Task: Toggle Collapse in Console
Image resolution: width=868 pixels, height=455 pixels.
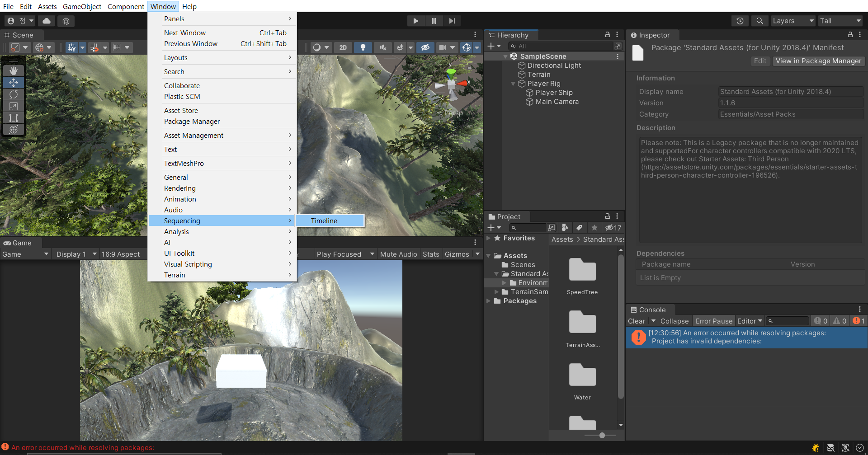Action: (x=675, y=321)
